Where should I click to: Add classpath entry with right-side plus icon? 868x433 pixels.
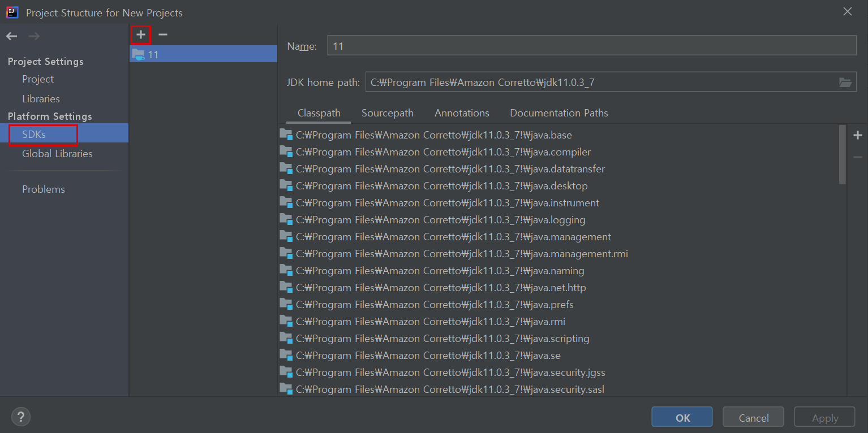pos(858,135)
